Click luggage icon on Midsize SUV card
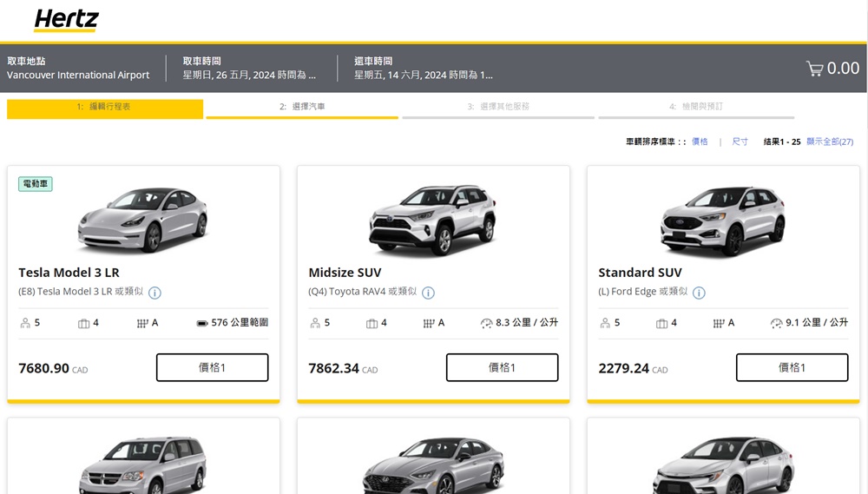The width and height of the screenshot is (868, 494). 372,324
